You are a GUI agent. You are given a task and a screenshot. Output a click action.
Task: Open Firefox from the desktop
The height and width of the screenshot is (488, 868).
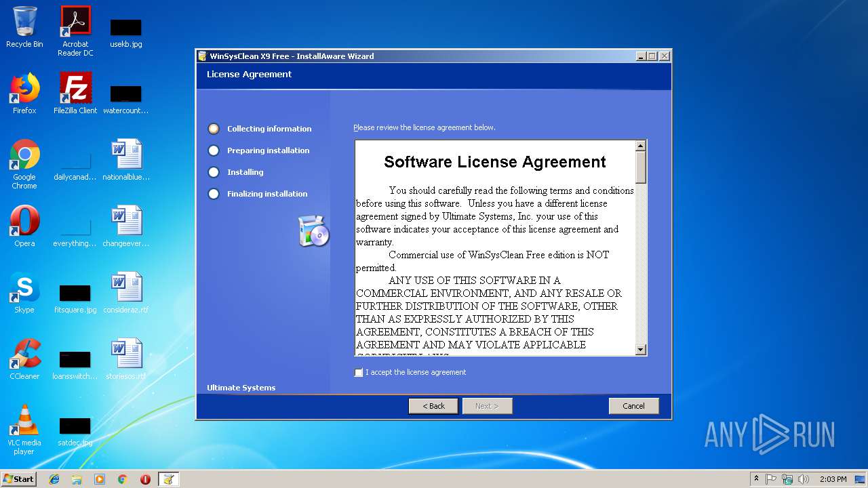coord(24,94)
